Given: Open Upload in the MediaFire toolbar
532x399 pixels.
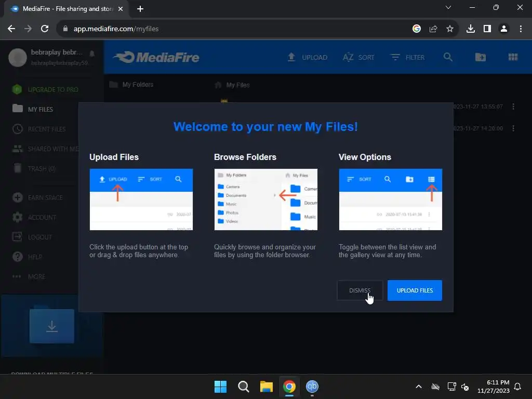Looking at the screenshot, I should [x=308, y=57].
